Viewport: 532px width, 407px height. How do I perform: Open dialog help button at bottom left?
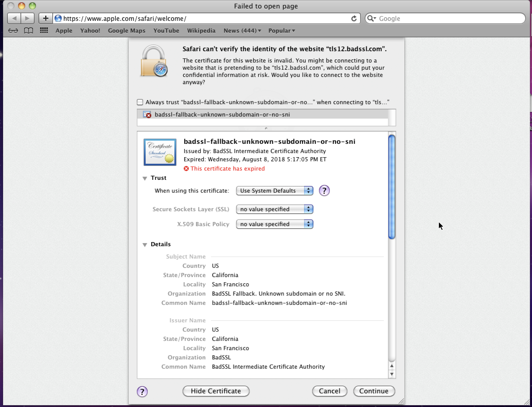[142, 392]
